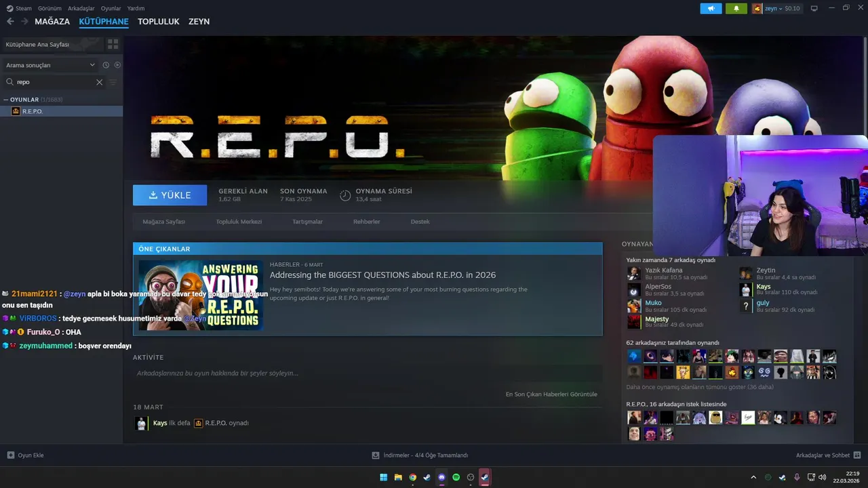Screen dimensions: 868x488
Task: Open File Explorer from taskbar
Action: pyautogui.click(x=398, y=477)
